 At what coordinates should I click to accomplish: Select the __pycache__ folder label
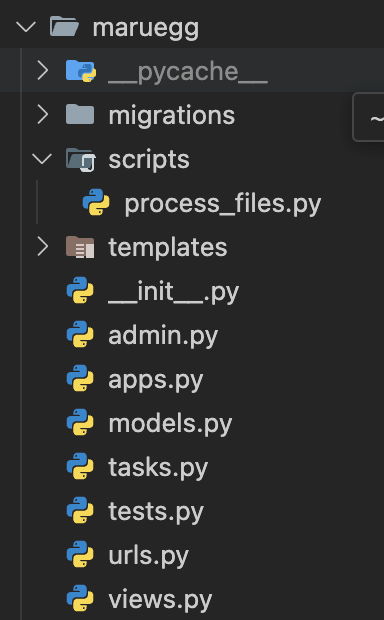pyautogui.click(x=188, y=73)
